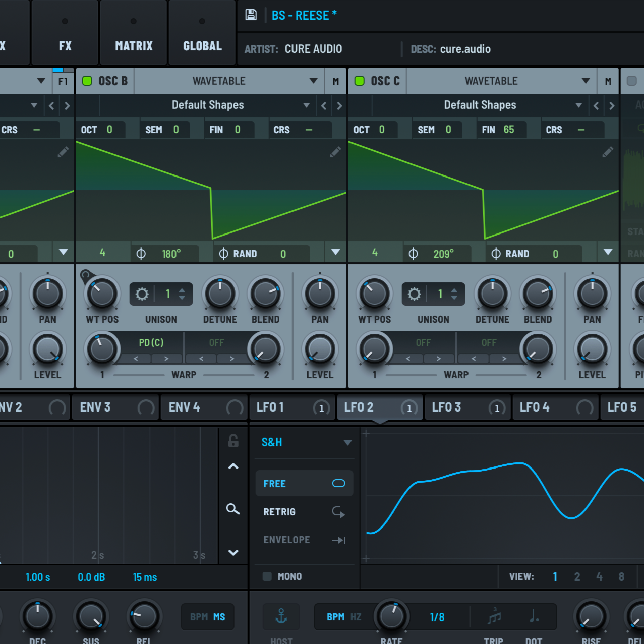
Task: Click the lock icon above the envelope display
Action: (x=232, y=440)
